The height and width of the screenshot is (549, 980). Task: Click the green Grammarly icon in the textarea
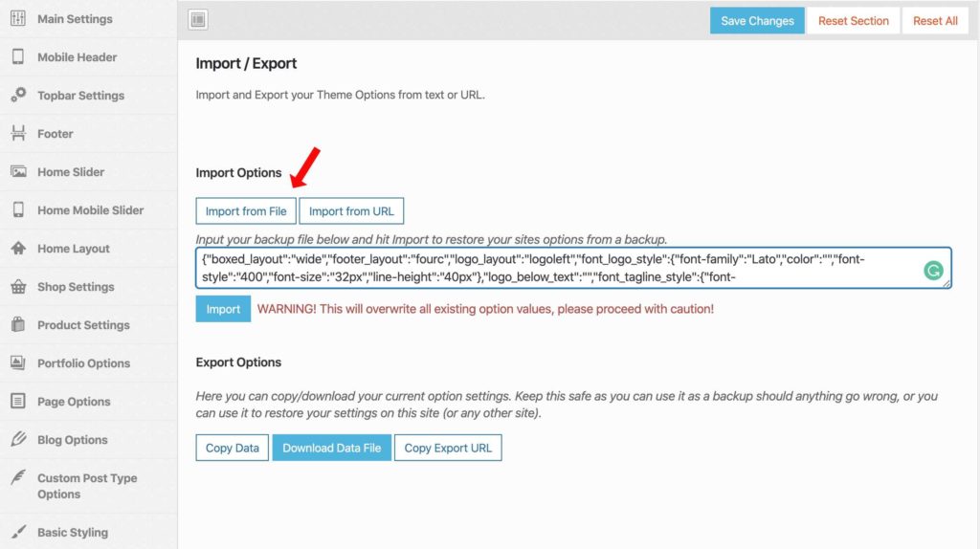[933, 270]
